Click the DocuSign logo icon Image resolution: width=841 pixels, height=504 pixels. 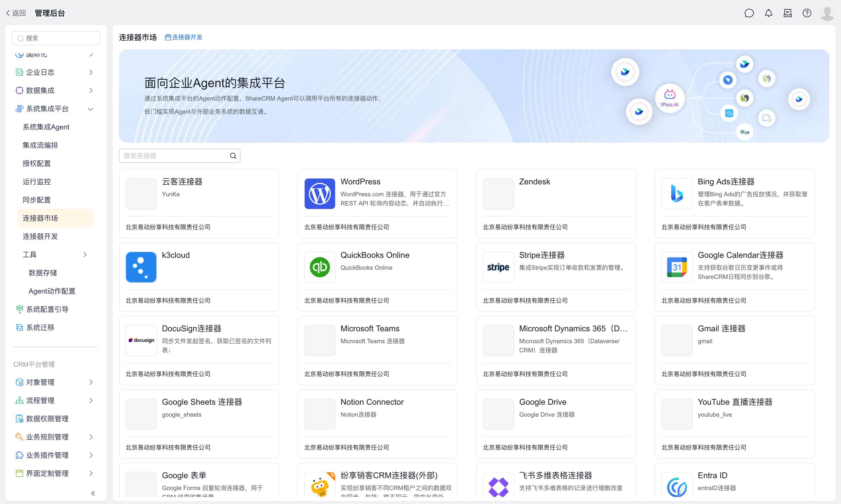pos(141,340)
